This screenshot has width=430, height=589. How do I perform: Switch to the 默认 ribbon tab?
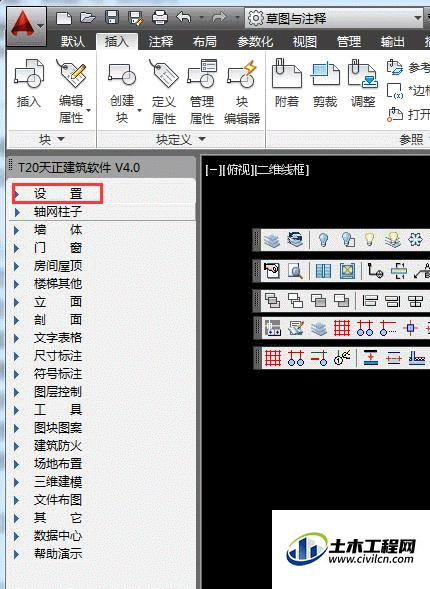(x=73, y=41)
